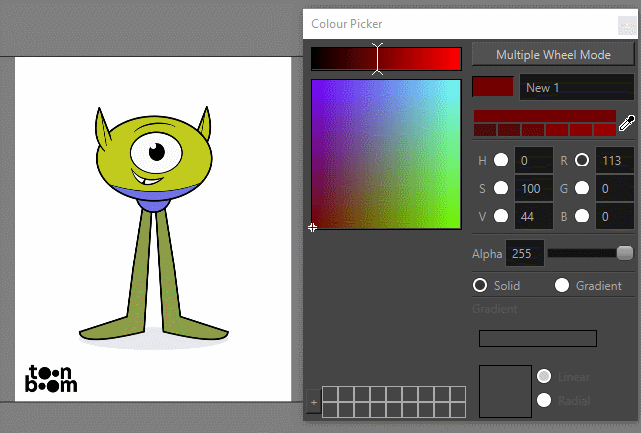Screen dimensions: 641x433
Task: Select the Value radio button
Action: (500, 215)
